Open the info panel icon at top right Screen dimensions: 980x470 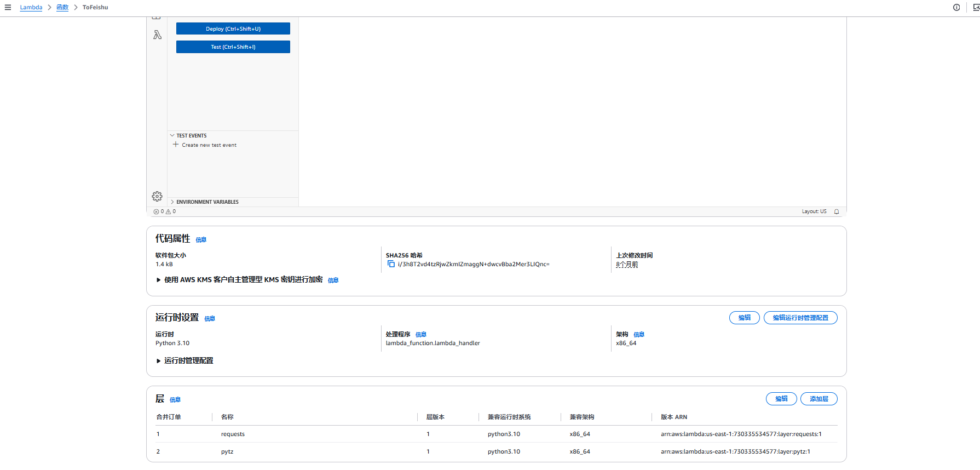click(956, 7)
